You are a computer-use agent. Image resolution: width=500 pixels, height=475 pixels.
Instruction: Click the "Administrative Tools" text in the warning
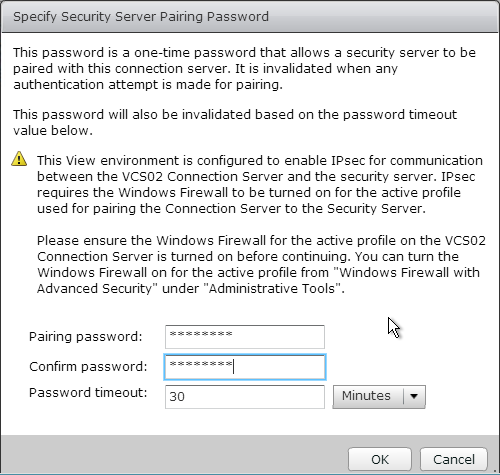[x=276, y=288]
